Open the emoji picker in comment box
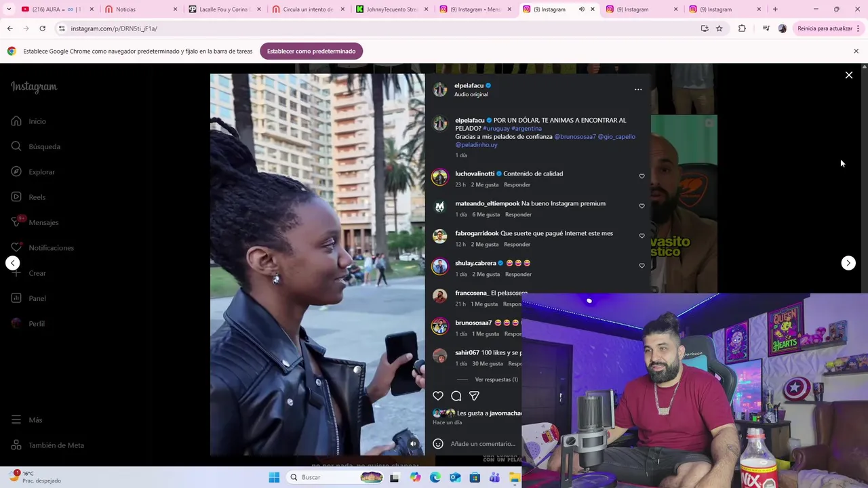 [x=438, y=444]
